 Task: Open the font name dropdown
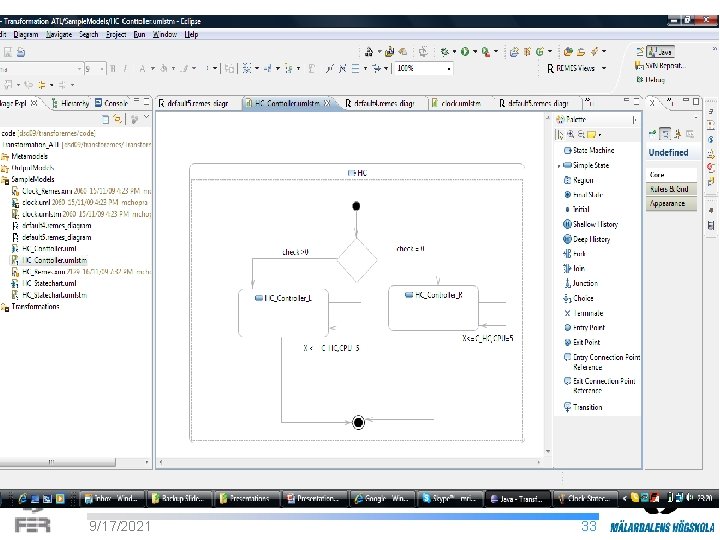80,69
